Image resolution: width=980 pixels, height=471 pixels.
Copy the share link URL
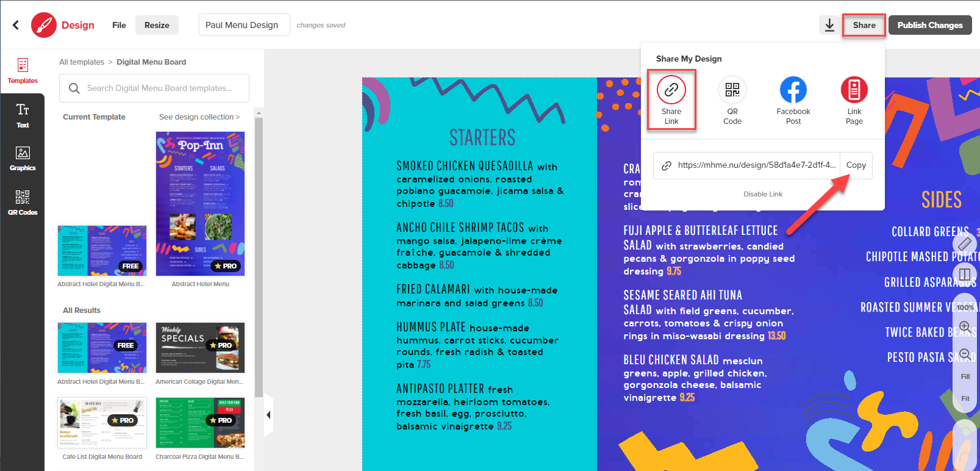coord(856,165)
